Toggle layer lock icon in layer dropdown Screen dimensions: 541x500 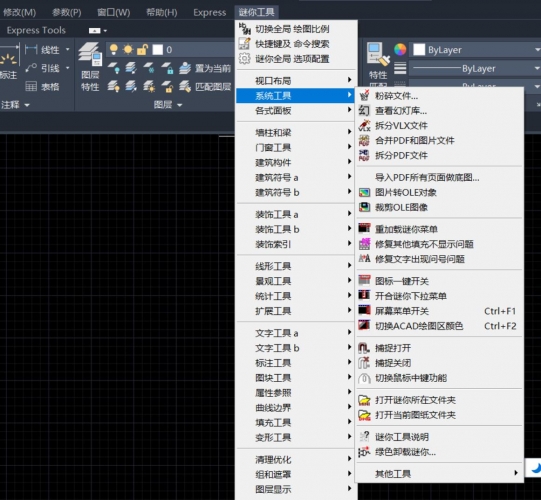142,50
